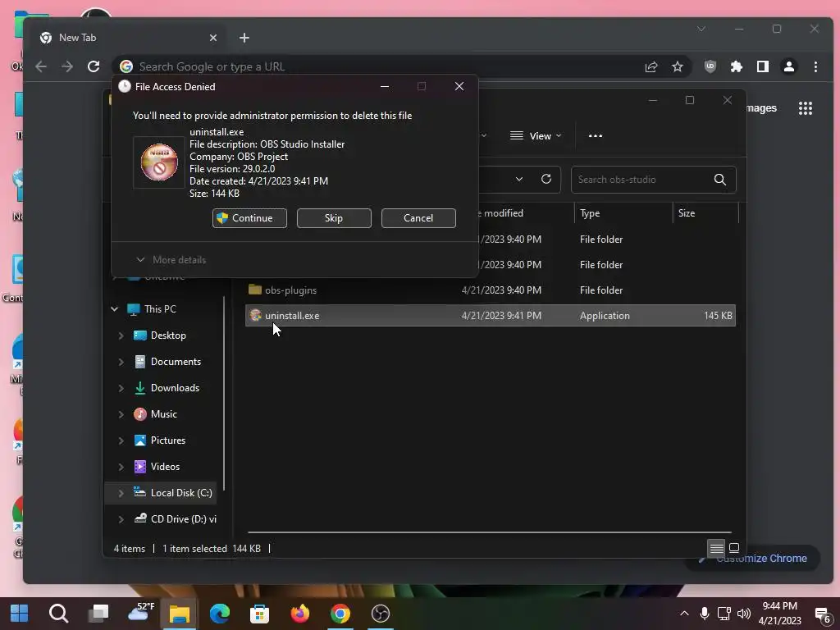Screen dimensions: 840x630
Task: Expand the Videos tree node
Action: (x=121, y=467)
